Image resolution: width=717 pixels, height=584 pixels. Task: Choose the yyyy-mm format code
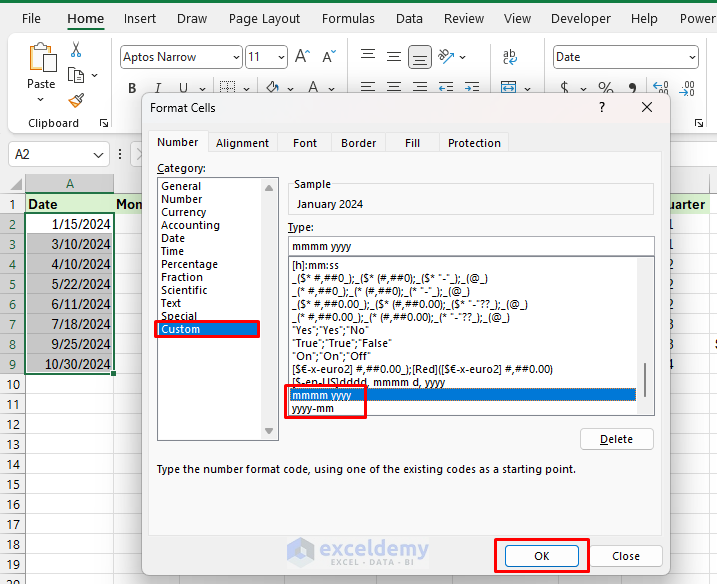313,408
